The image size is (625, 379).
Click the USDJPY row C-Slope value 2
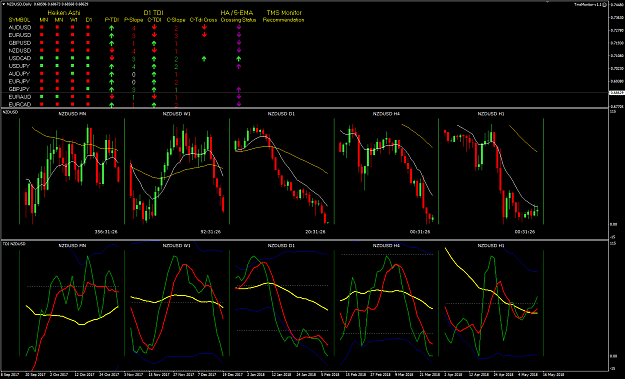176,67
